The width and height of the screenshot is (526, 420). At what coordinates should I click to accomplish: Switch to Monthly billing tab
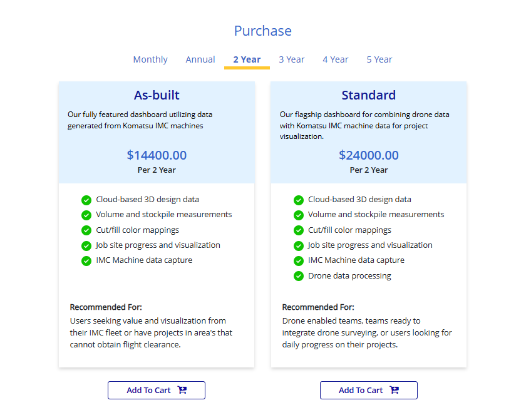click(150, 59)
